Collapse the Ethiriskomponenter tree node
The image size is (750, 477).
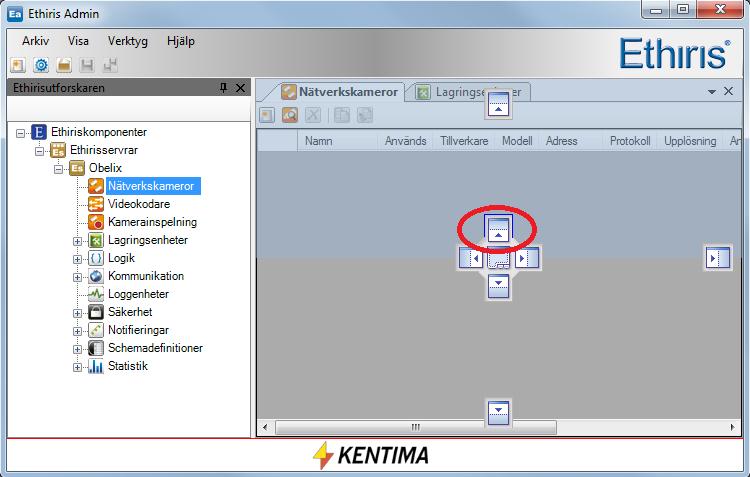[21, 133]
